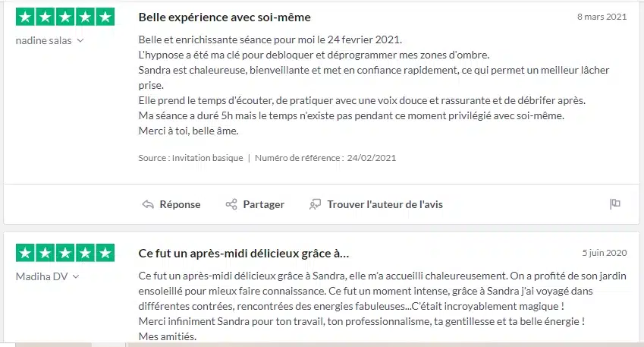The image size is (644, 347).
Task: Expand Madiha DV dropdown chevron
Action: tap(76, 277)
